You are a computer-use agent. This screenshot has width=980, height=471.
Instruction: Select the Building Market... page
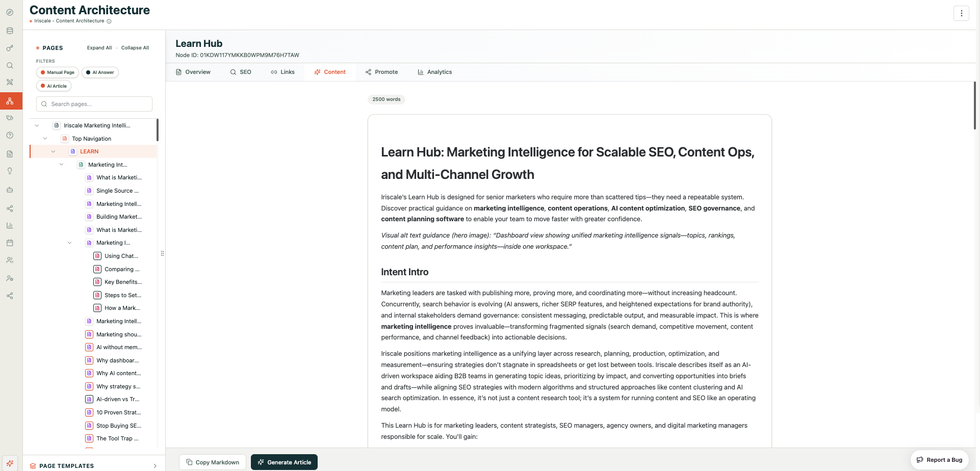[x=119, y=217]
